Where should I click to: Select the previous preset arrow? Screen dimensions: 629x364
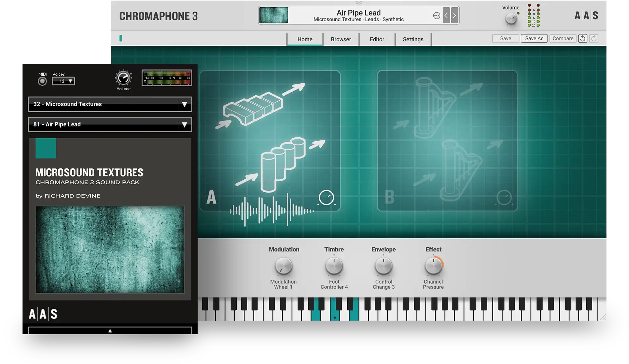(x=446, y=15)
